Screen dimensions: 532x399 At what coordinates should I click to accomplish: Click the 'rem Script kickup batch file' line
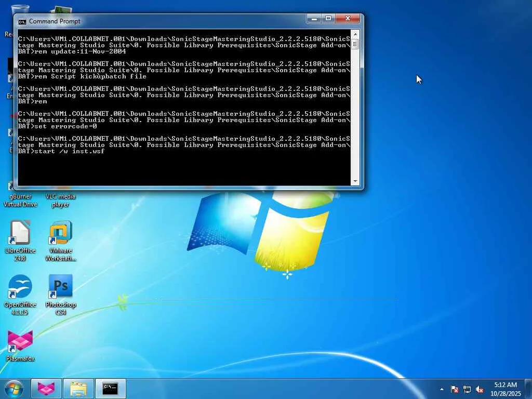pyautogui.click(x=90, y=76)
